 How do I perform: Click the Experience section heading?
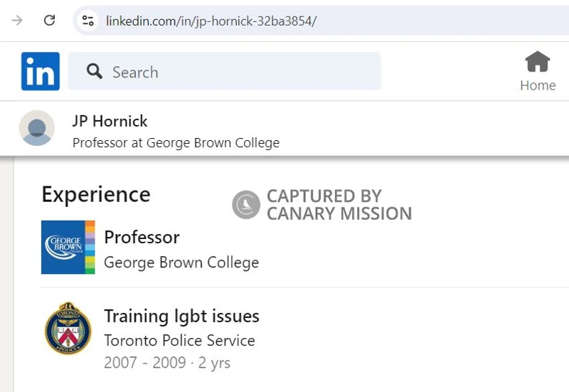point(96,194)
